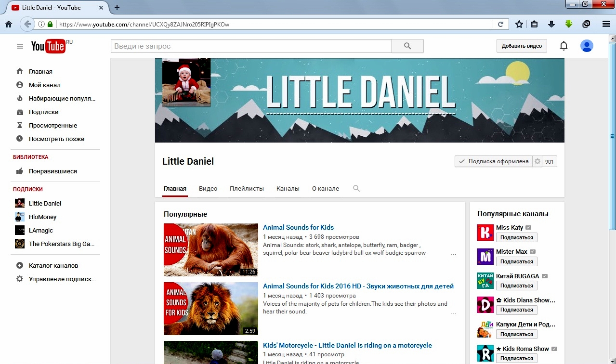This screenshot has height=364, width=616.
Task: Click the Little Daniel channel avatar photo
Action: click(x=186, y=82)
